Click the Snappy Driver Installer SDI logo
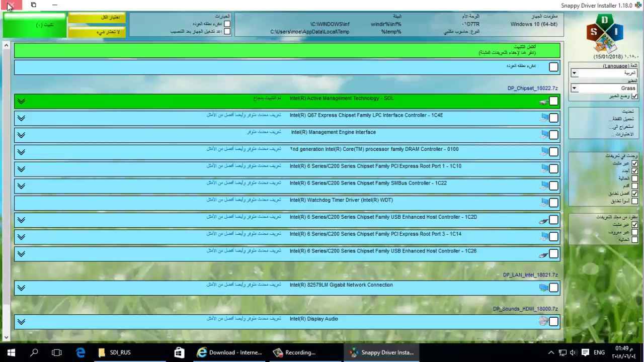 604,34
